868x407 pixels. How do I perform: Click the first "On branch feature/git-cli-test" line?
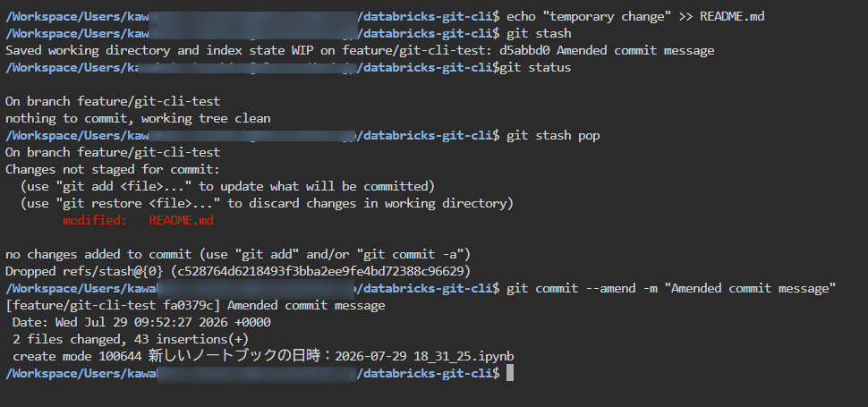[113, 101]
